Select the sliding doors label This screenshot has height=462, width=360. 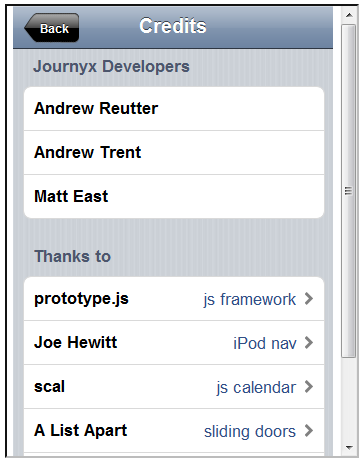point(250,431)
